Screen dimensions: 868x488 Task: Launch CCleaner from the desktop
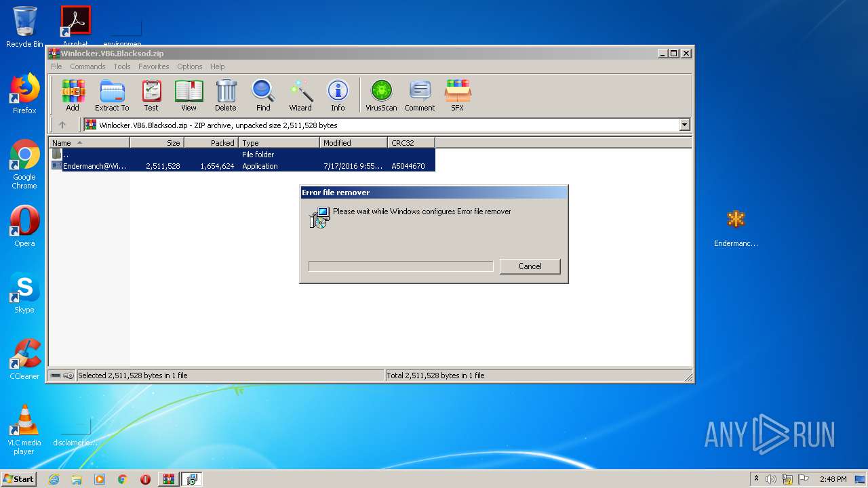[24, 359]
